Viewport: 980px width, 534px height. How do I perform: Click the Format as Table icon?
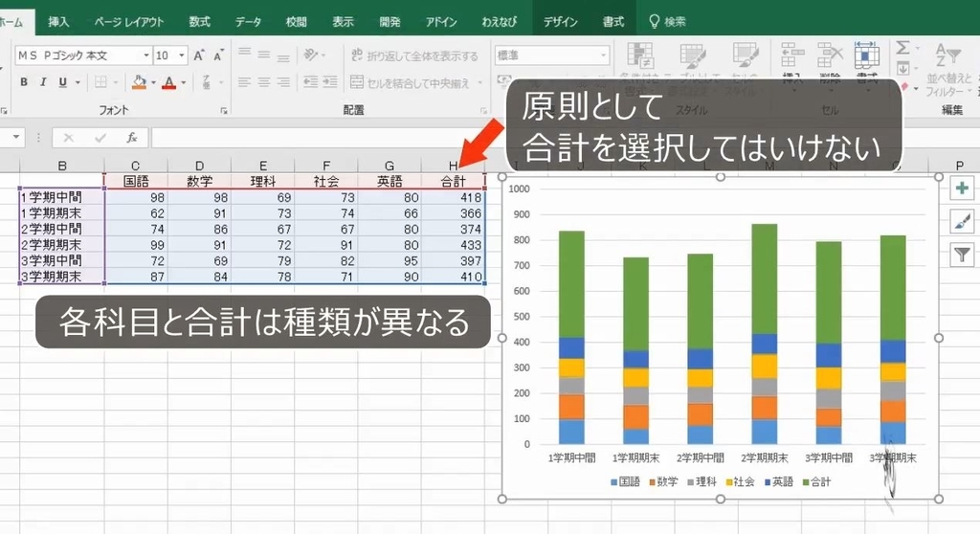693,56
